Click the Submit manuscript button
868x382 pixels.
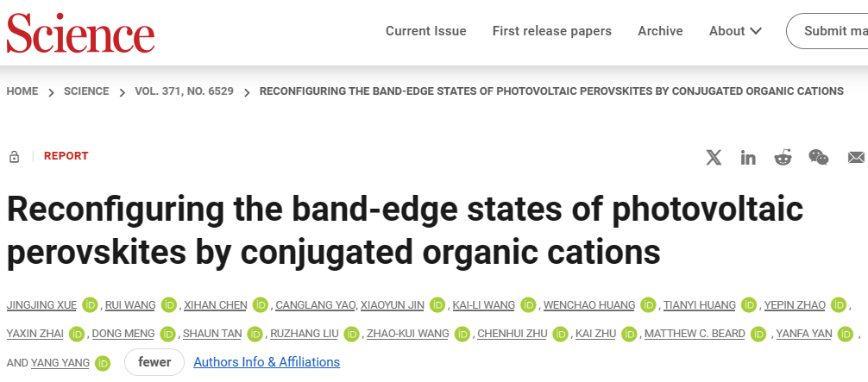coord(833,31)
